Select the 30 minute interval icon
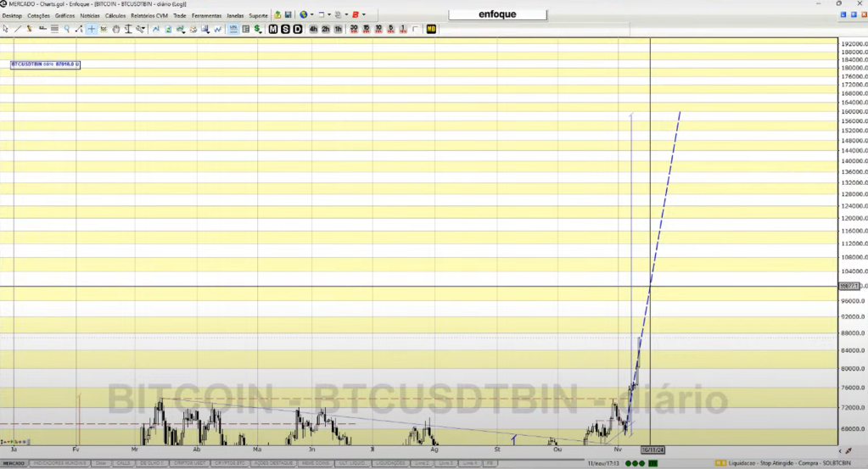 354,29
